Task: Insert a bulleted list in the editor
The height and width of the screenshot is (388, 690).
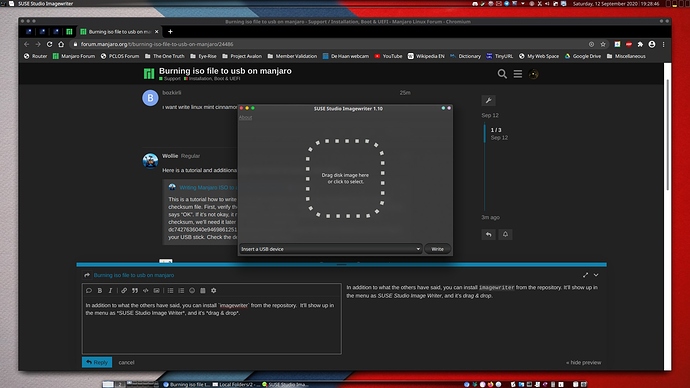Action: pos(170,290)
